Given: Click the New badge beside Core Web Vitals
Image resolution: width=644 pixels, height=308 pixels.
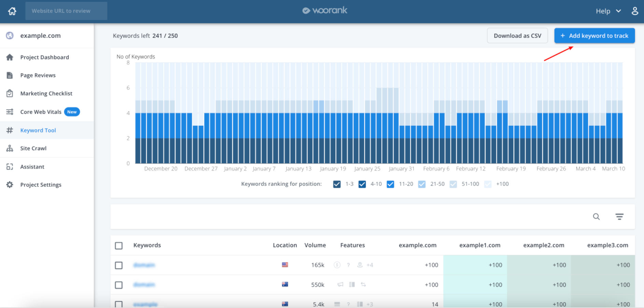Looking at the screenshot, I should tap(72, 112).
